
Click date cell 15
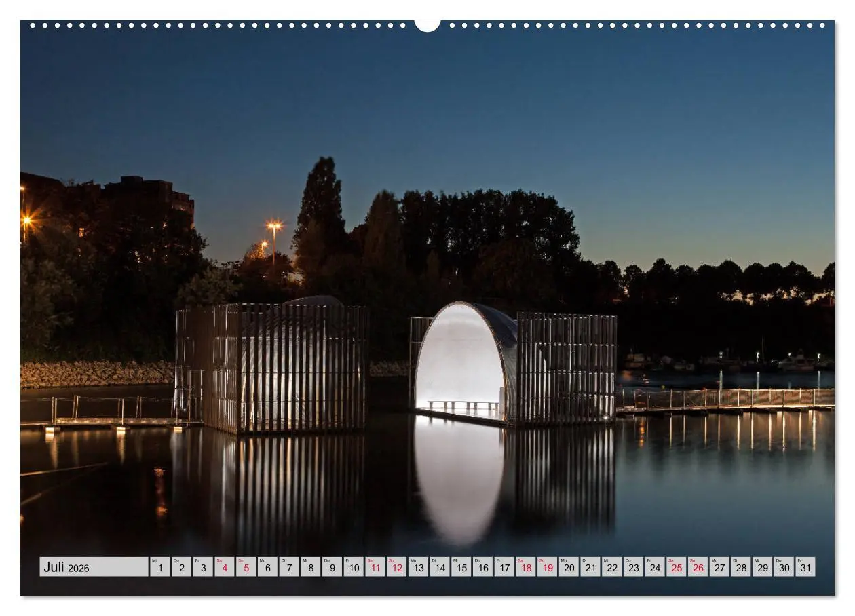click(x=461, y=567)
